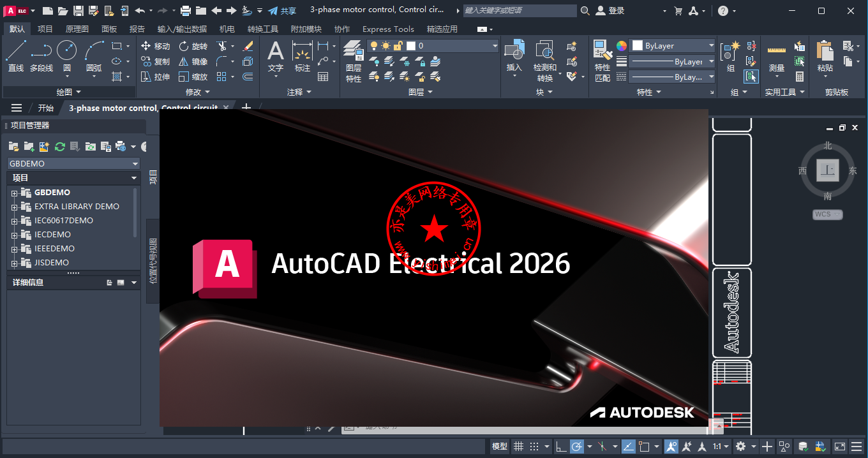Expand the JISDEMO tree node

[x=14, y=263]
